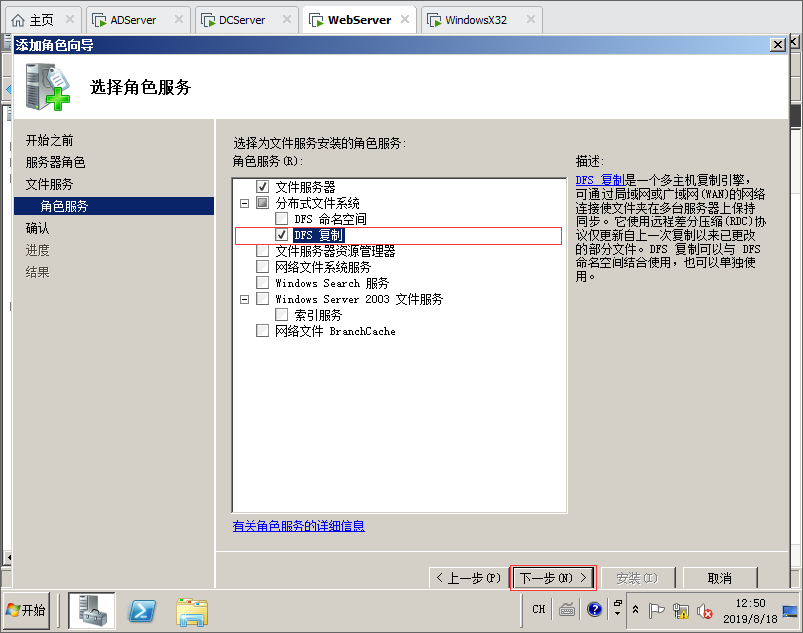The image size is (803, 633).
Task: Check 文件服务器资源管理器 checkbox
Action: tap(262, 251)
